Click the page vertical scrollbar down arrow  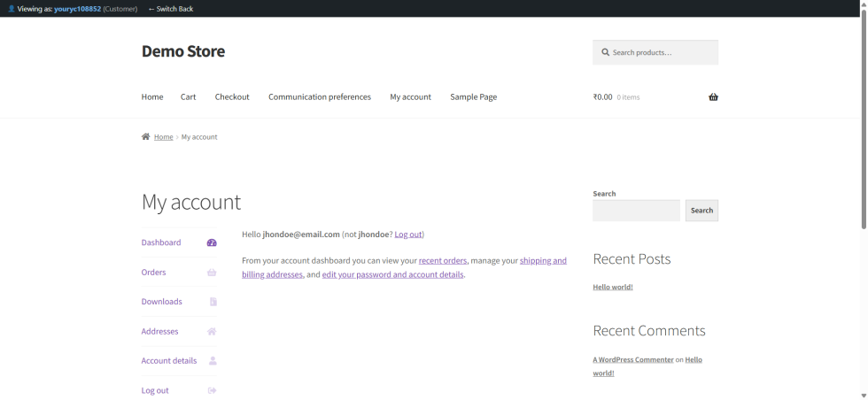point(864,395)
